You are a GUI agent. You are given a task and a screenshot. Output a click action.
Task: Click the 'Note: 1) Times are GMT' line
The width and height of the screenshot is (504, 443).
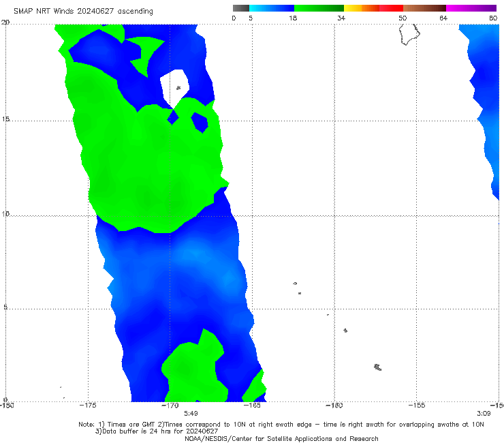(x=281, y=425)
